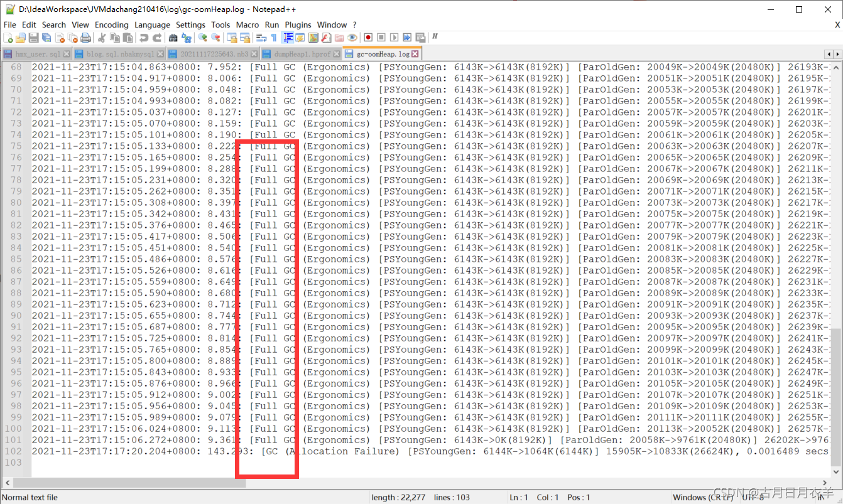Open the View menu

[x=80, y=24]
